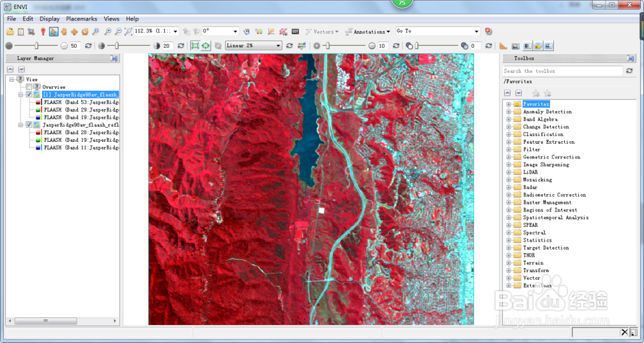The image size is (644, 343).
Task: Collapse all in the Layer Manager
Action: coord(10,69)
